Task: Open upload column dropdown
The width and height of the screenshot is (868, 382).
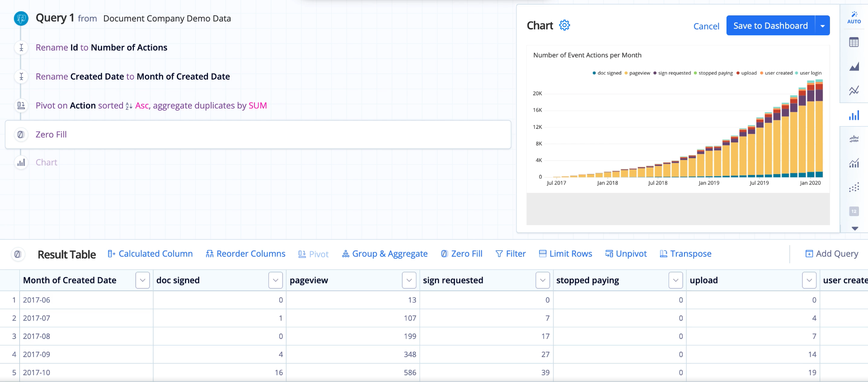Action: [809, 280]
